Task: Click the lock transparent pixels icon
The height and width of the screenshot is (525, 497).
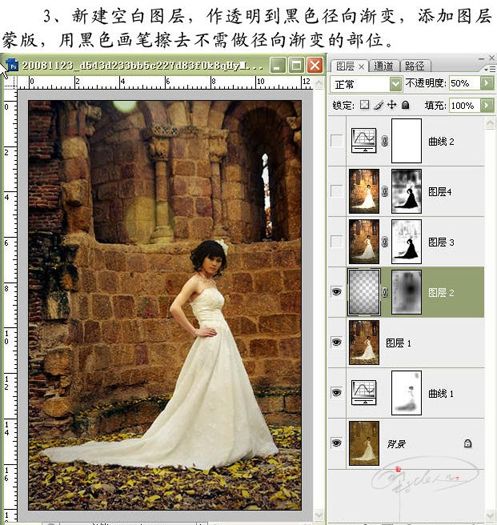Action: coord(365,105)
